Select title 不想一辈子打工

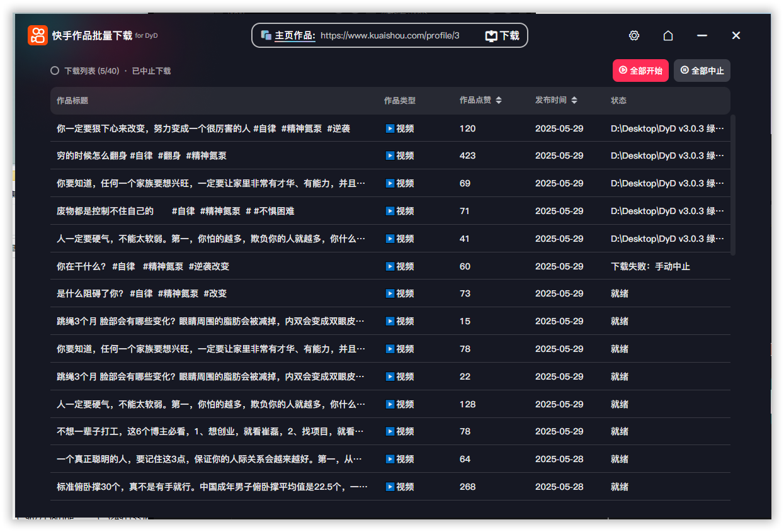[210, 431]
